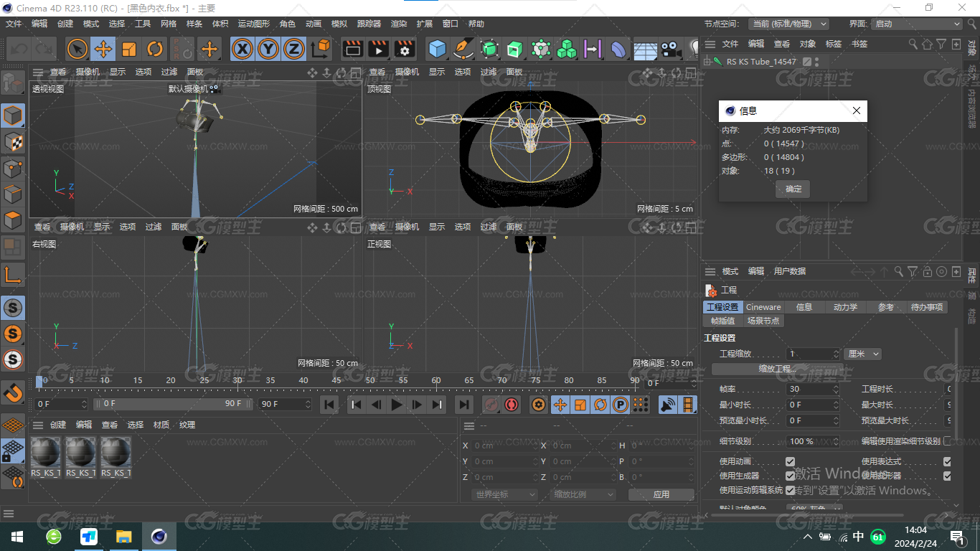Open 文件 menu in main menu bar
The image size is (980, 551).
[14, 24]
